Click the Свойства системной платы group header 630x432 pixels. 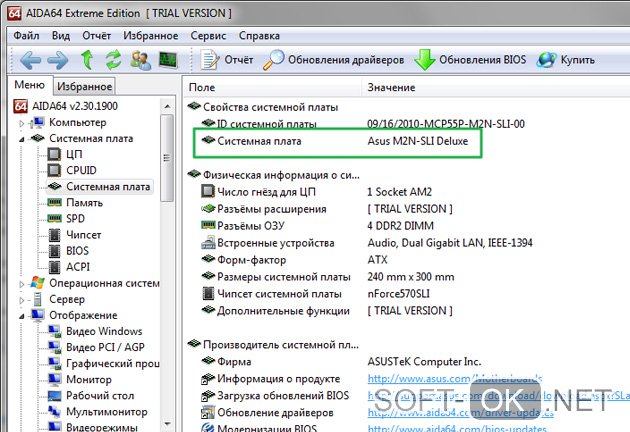(x=263, y=107)
